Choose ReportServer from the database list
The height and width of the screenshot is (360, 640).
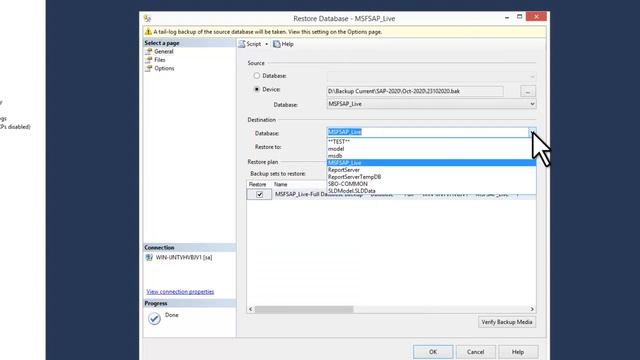431,170
